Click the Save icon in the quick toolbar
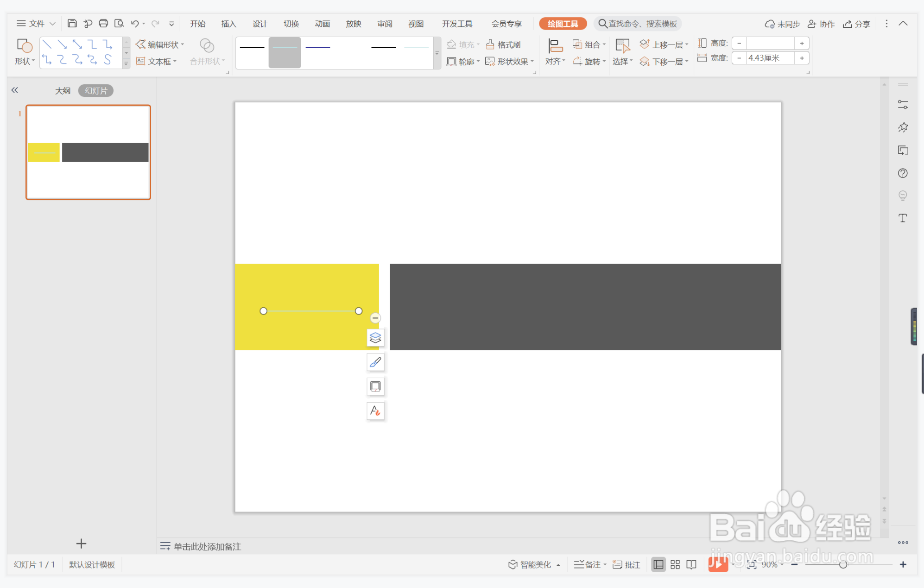This screenshot has height=588, width=924. click(72, 23)
